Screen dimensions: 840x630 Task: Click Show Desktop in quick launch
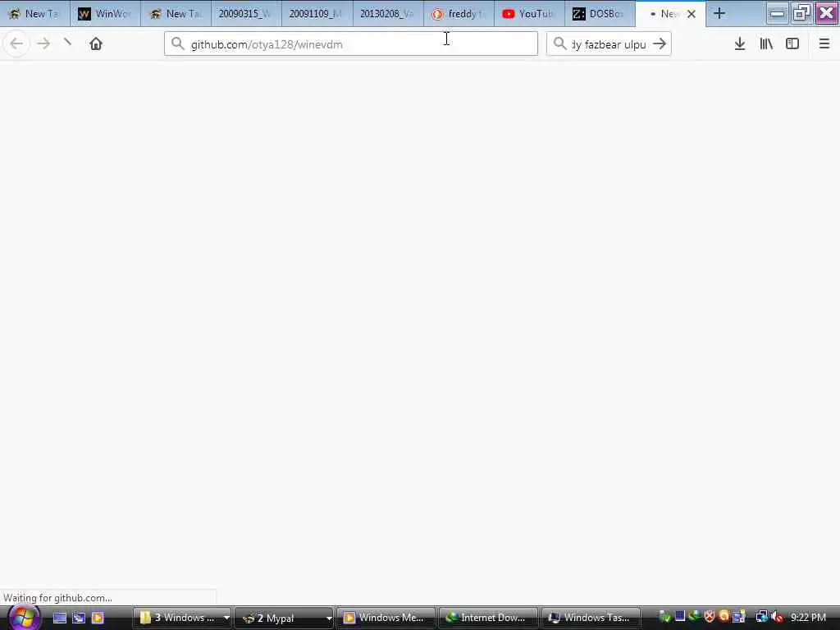(x=60, y=618)
